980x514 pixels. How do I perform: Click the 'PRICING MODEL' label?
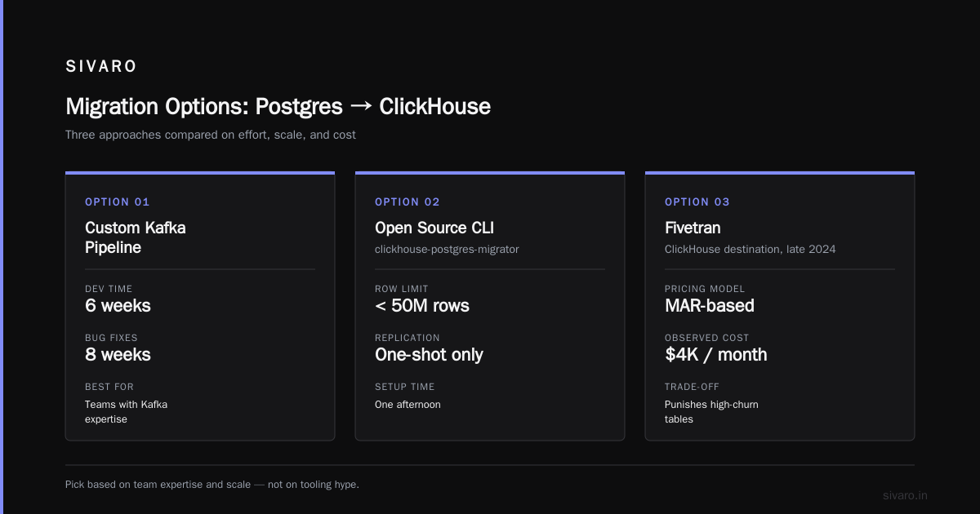(705, 289)
